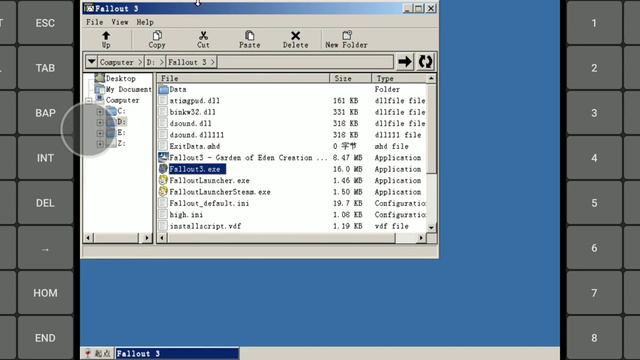The width and height of the screenshot is (640, 360).
Task: Tap the number 1 on-screen key
Action: (594, 23)
